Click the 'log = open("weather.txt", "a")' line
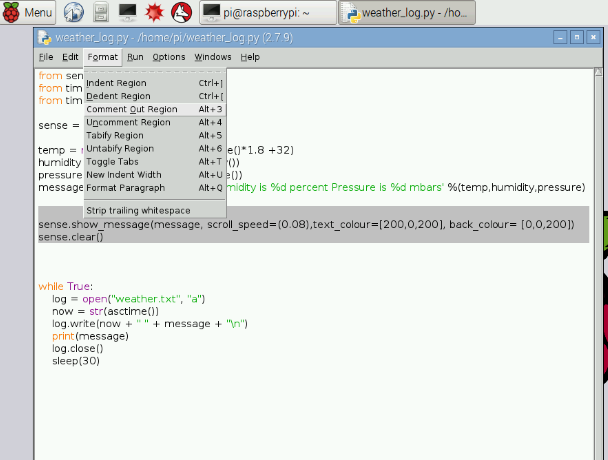The height and width of the screenshot is (460, 608). (128, 299)
